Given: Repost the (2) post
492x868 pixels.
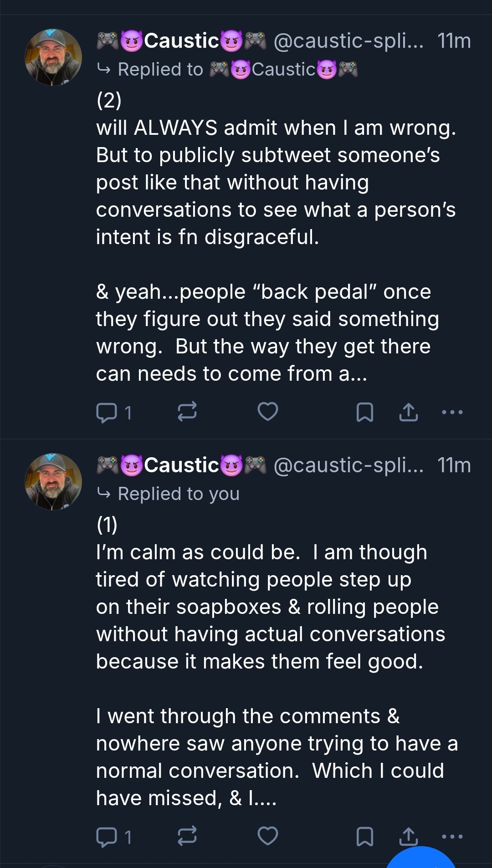Looking at the screenshot, I should tap(187, 412).
